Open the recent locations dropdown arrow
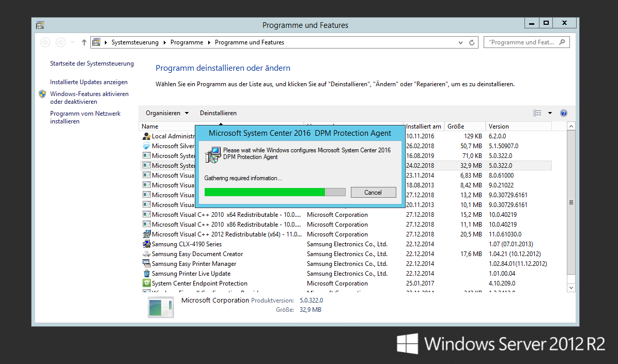The width and height of the screenshot is (618, 364). tap(72, 42)
